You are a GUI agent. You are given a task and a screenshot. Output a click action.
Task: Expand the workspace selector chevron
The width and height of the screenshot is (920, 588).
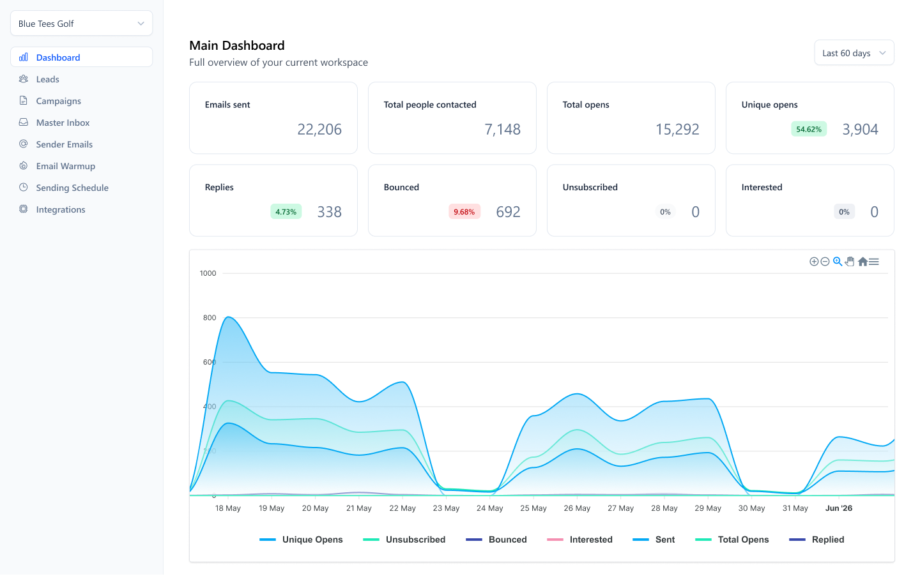pyautogui.click(x=141, y=24)
